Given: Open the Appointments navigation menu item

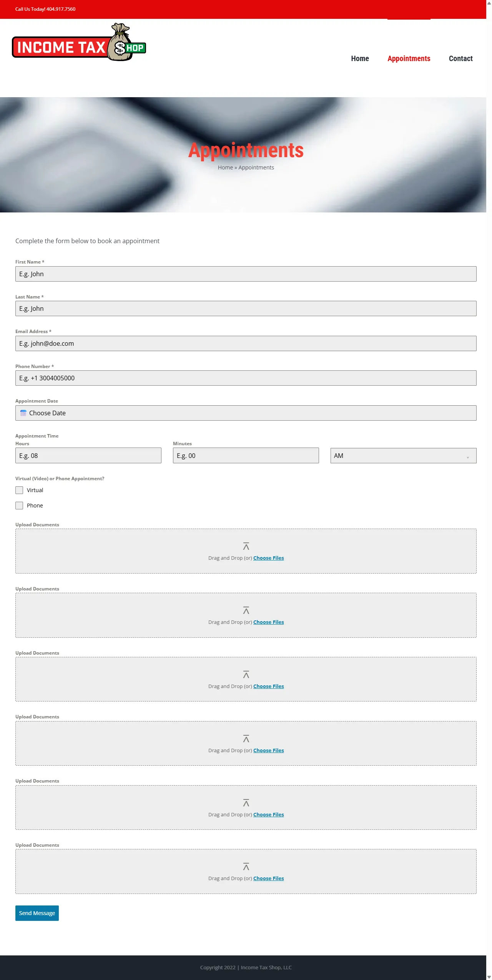Looking at the screenshot, I should coord(409,58).
